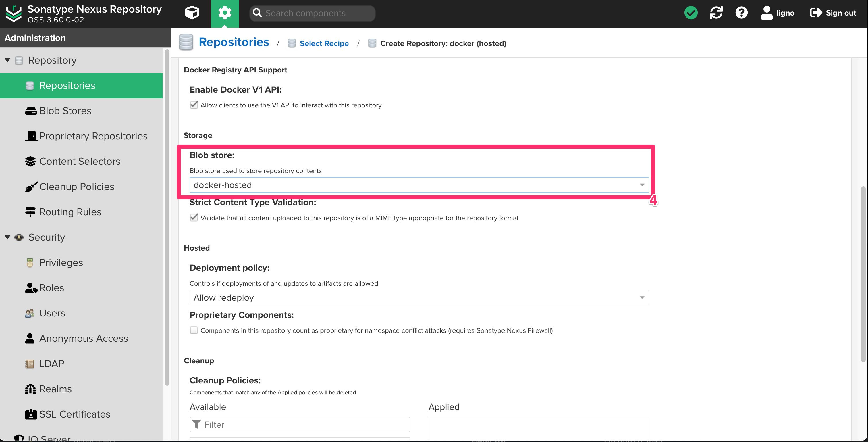The image size is (868, 442).
Task: Open the user profile icon for ligno
Action: (x=766, y=13)
